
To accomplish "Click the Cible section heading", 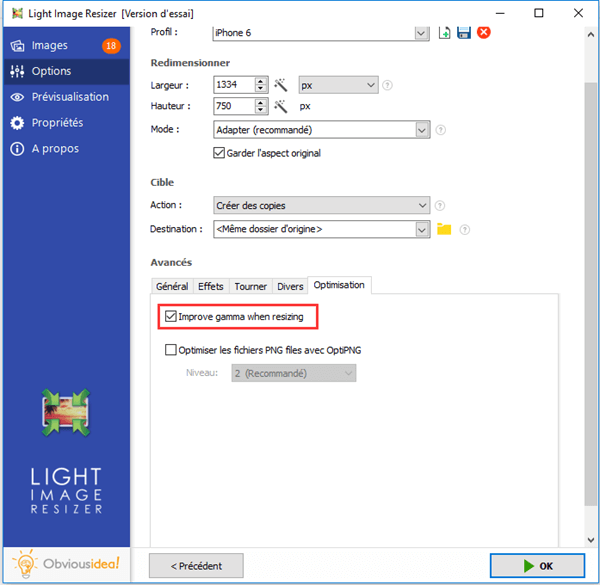I will 162,183.
